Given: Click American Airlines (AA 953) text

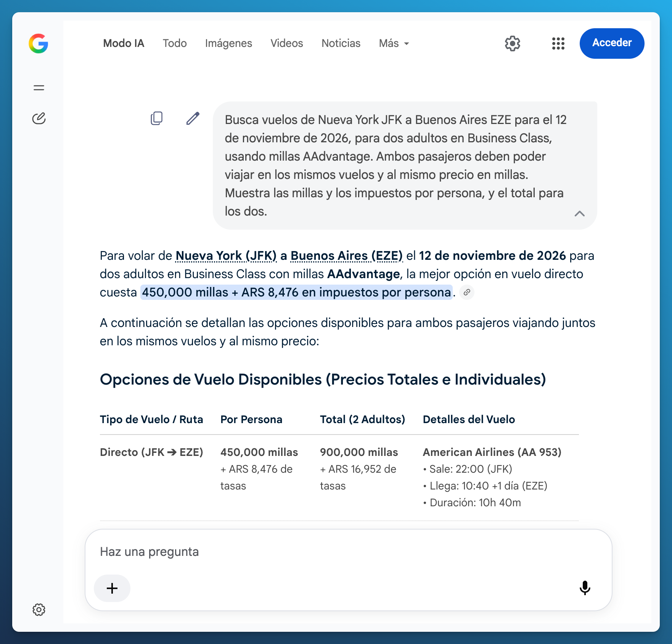Looking at the screenshot, I should pyautogui.click(x=492, y=452).
